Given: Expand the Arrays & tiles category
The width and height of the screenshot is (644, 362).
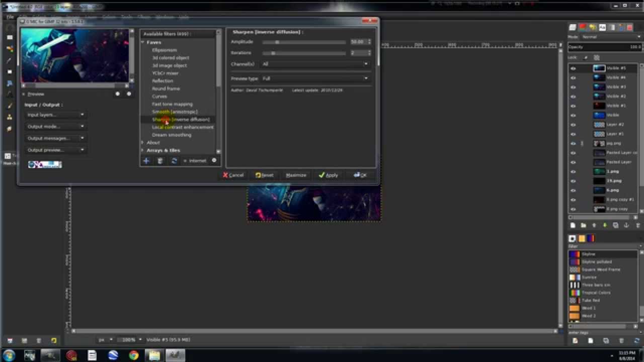Looking at the screenshot, I should tap(143, 150).
